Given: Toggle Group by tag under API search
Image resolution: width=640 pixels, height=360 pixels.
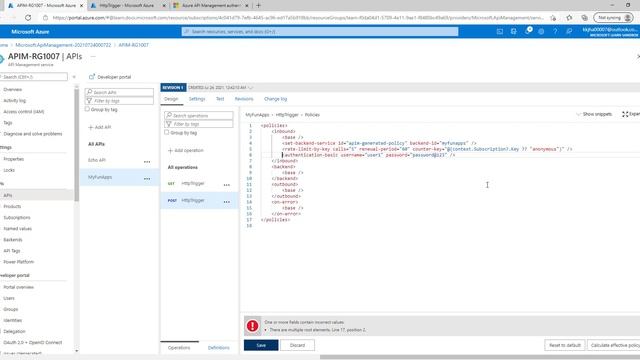Looking at the screenshot, I should 87,109.
